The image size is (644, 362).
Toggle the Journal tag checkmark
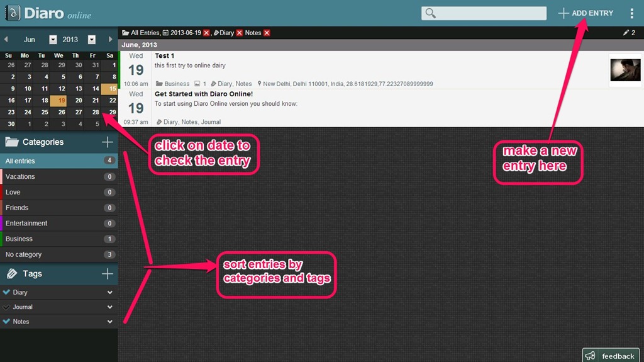coord(6,307)
